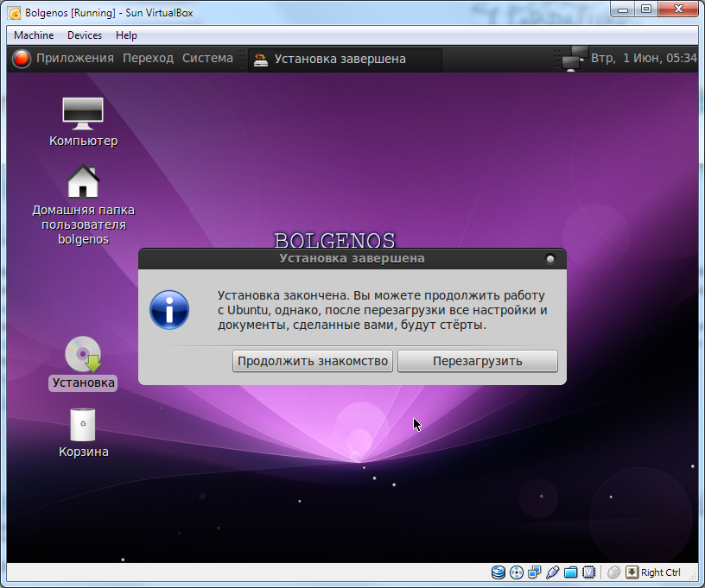Maximize the VirtualBox window
Viewport: 705px width, 588px height.
click(646, 9)
